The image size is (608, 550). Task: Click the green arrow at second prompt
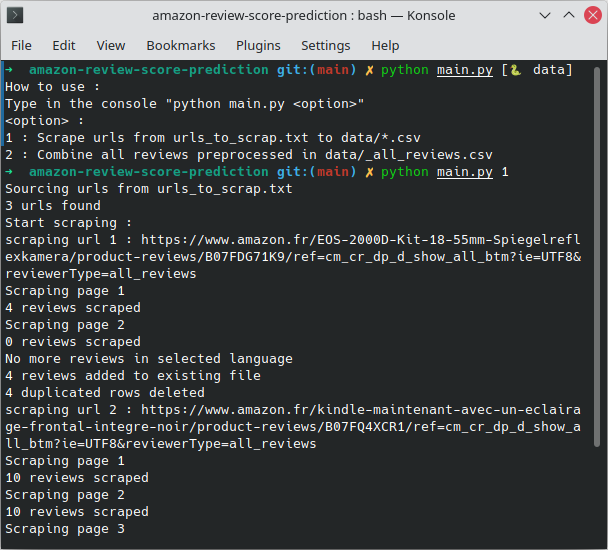tap(9, 172)
